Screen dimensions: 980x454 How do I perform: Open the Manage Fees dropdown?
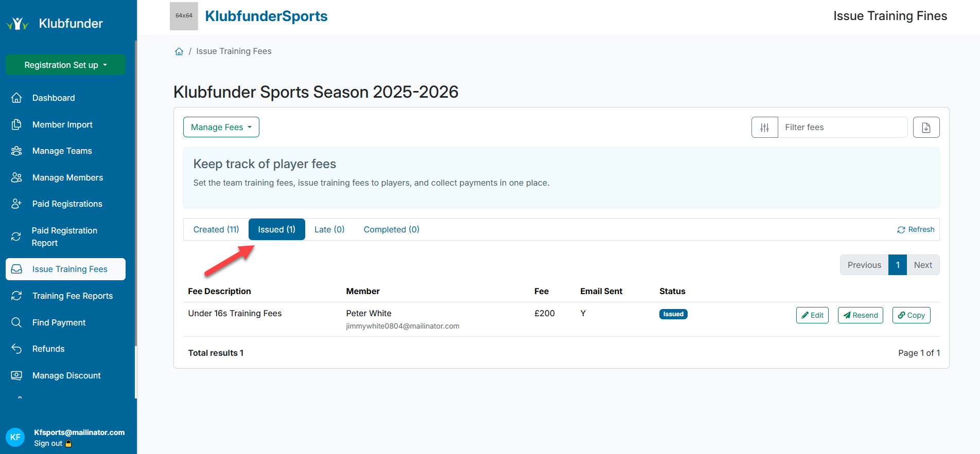(221, 127)
